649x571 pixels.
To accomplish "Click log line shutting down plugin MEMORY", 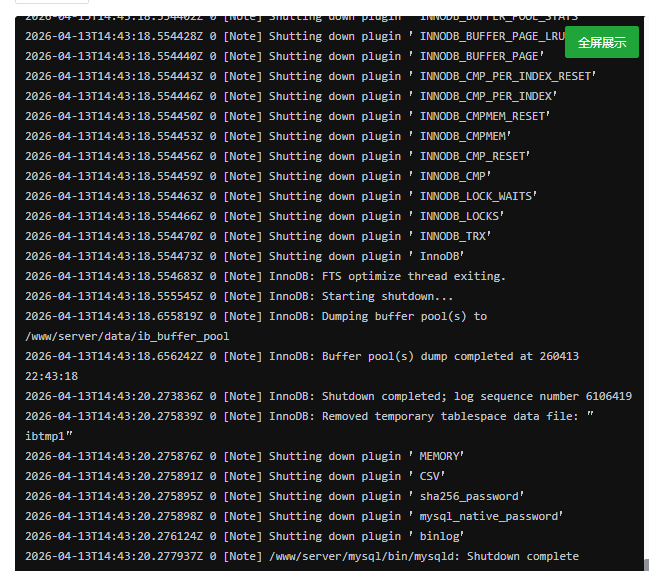I will click(x=245, y=456).
